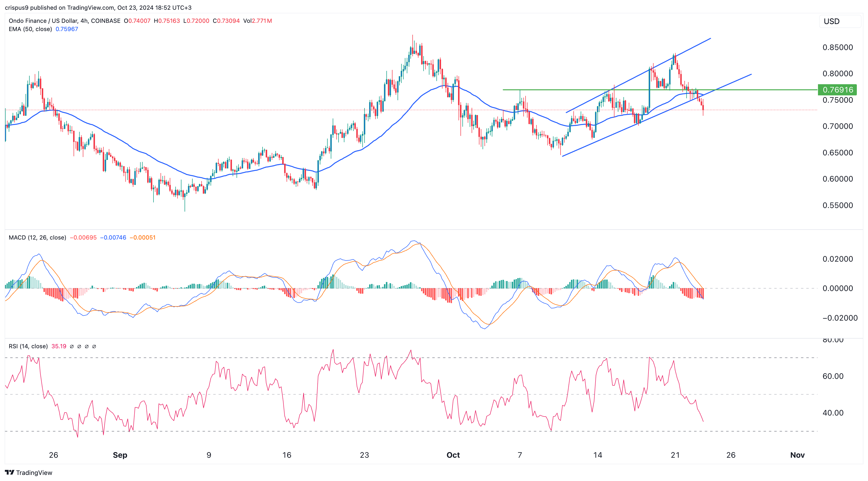Click the volume value Vol2.771M

257,21
